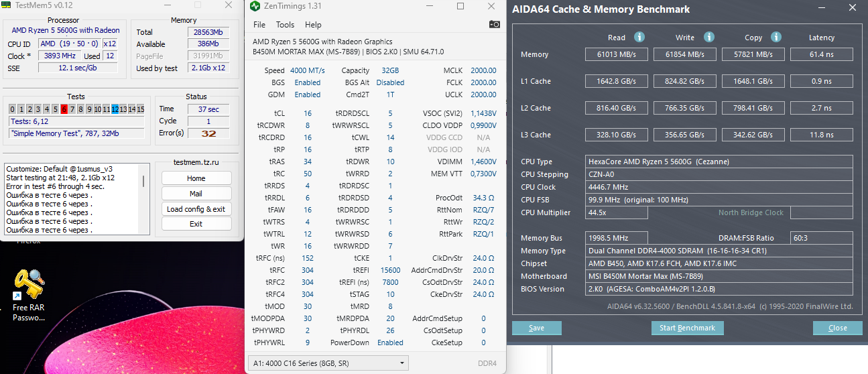
Task: Click the VSOC (SVI2) value 1,1438V
Action: pyautogui.click(x=483, y=113)
